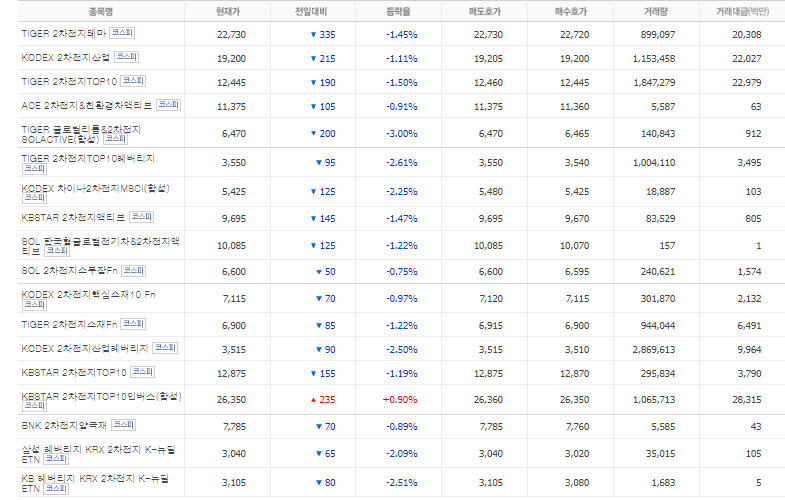785x500 pixels.
Task: Sort by the 현재가 column header
Action: tap(228, 11)
